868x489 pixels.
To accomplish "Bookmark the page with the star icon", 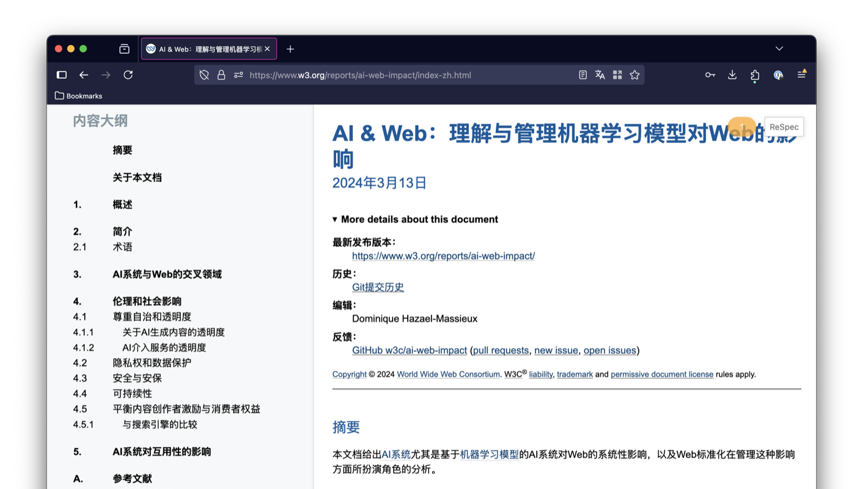I will 634,75.
